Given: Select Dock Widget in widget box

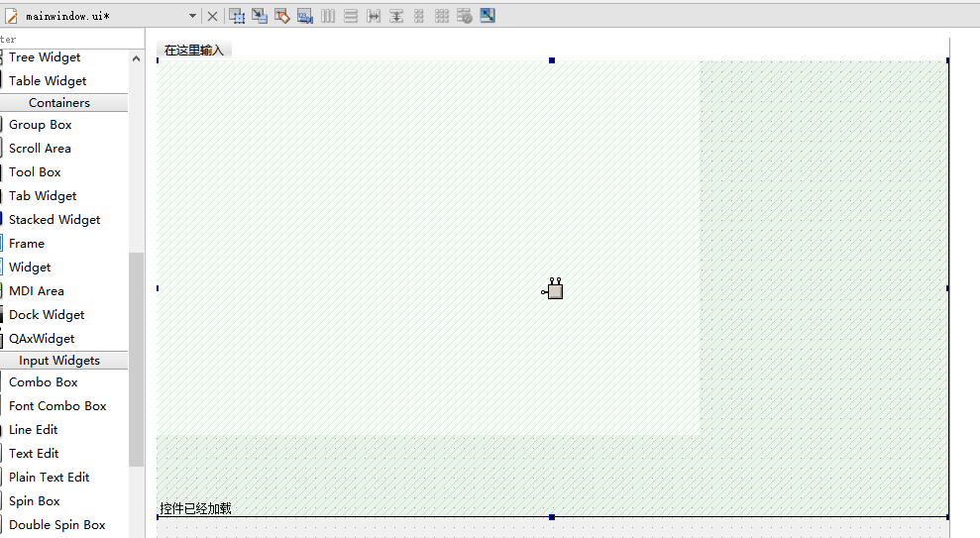Looking at the screenshot, I should (x=47, y=315).
